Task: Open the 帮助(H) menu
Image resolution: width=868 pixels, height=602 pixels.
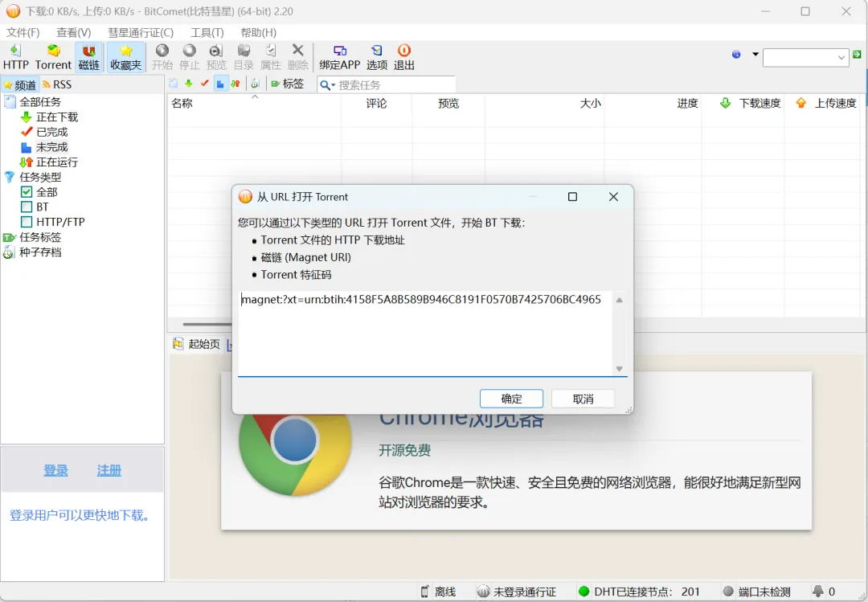Action: pyautogui.click(x=259, y=32)
